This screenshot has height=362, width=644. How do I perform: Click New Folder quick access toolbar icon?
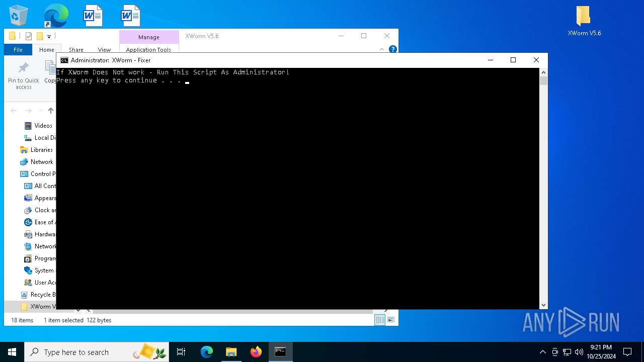point(40,36)
